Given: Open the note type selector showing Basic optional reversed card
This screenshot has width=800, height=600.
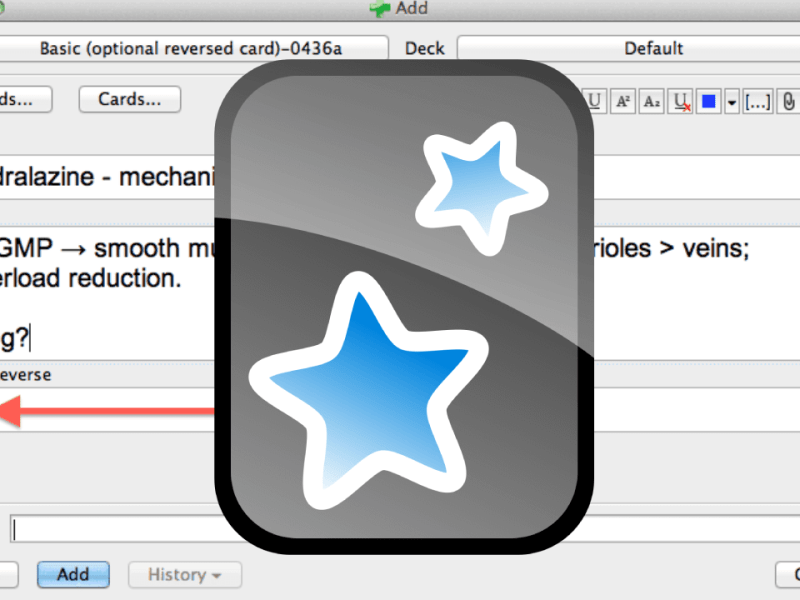Looking at the screenshot, I should click(196, 47).
